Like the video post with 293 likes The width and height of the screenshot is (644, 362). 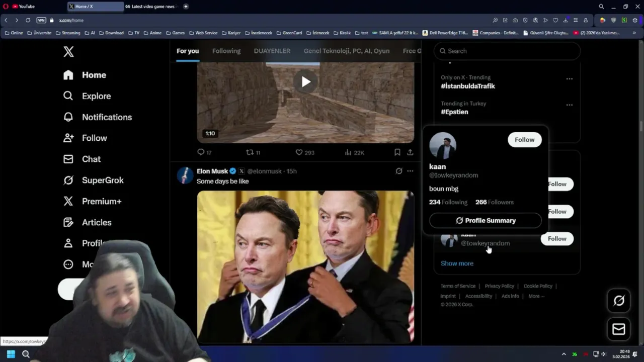pos(299,152)
